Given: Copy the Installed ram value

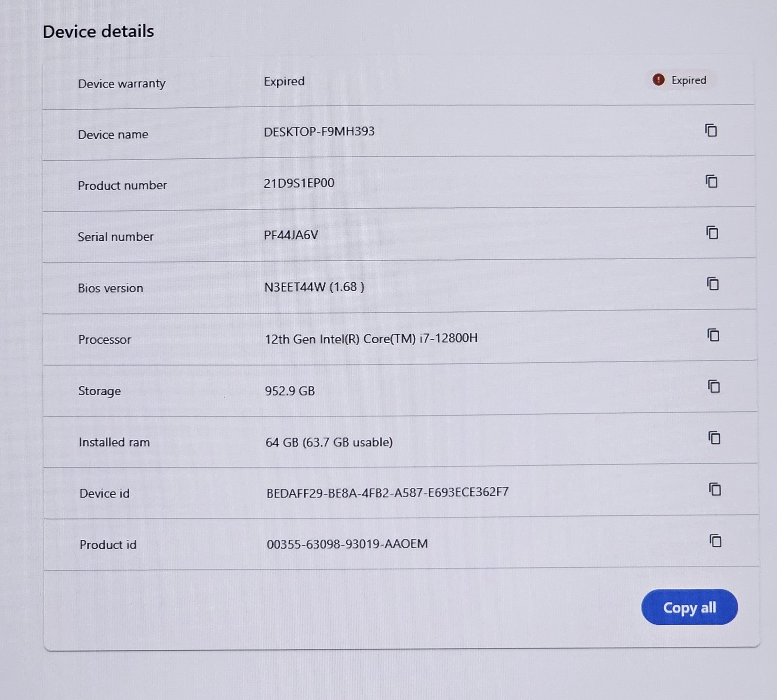Looking at the screenshot, I should [x=714, y=438].
